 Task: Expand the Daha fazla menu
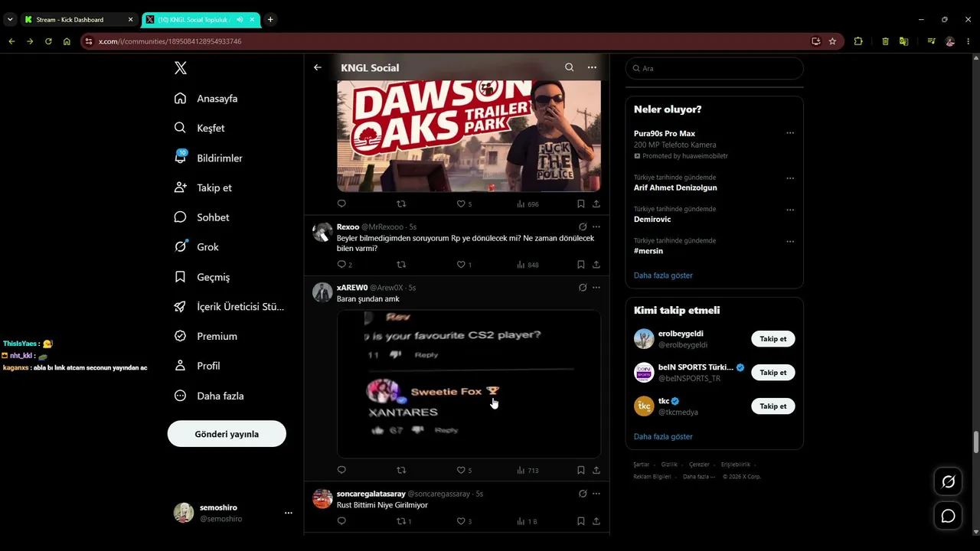pos(209,396)
